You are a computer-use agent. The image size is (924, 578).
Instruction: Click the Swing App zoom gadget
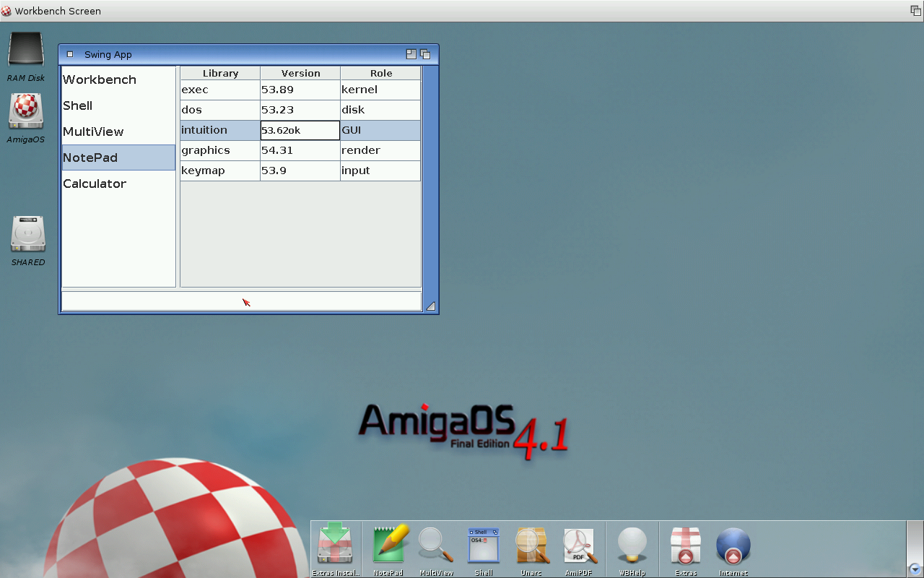tap(411, 54)
